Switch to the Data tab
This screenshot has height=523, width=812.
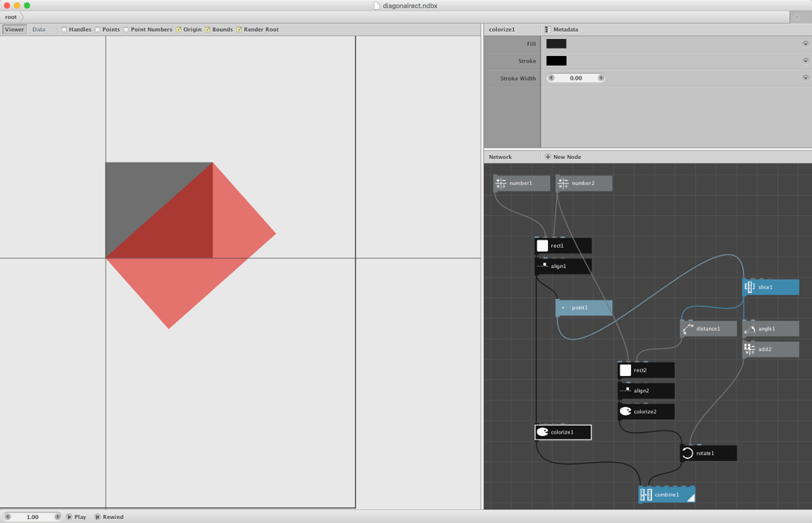(39, 29)
